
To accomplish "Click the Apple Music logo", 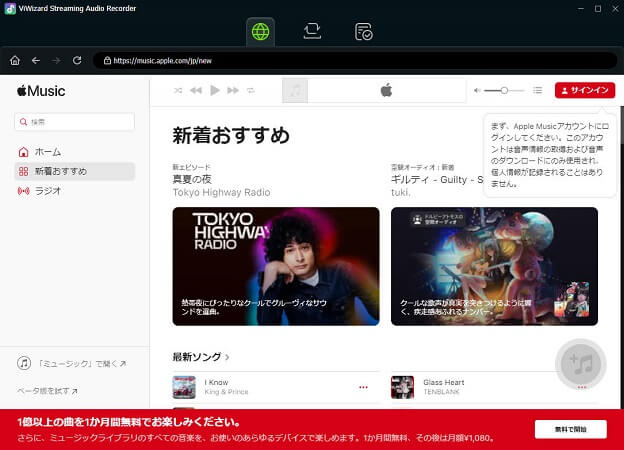I will coord(41,91).
